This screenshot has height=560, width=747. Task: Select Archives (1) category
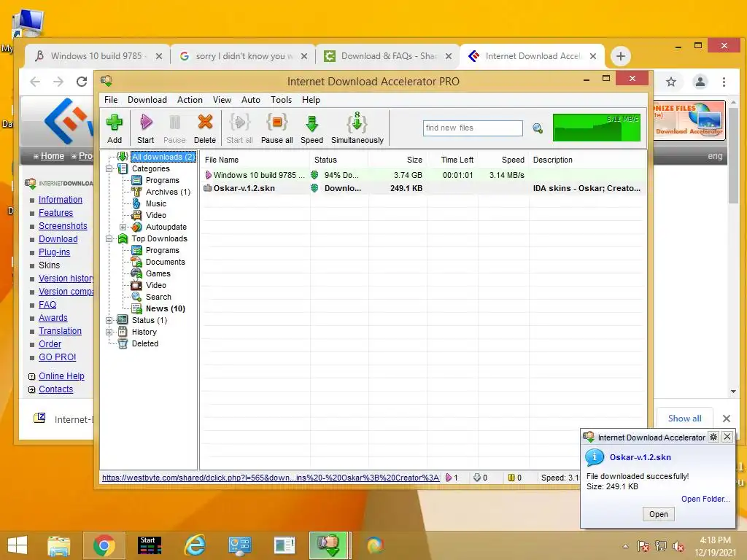pos(168,192)
